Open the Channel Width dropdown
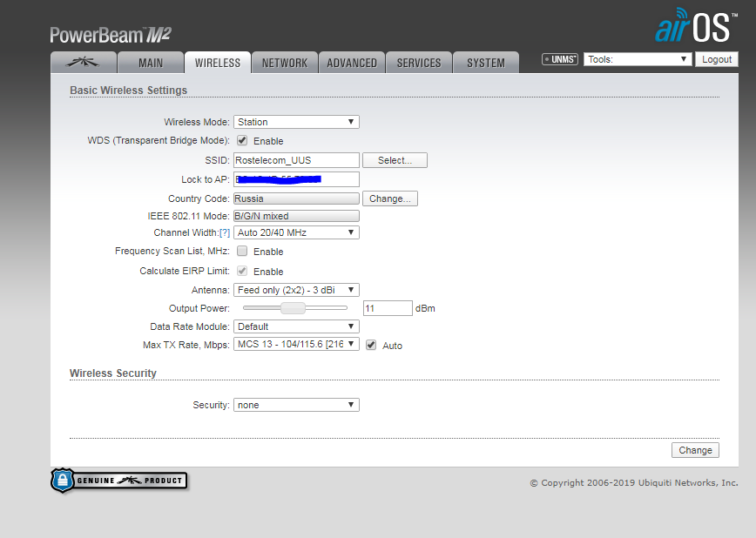The width and height of the screenshot is (756, 538). pos(296,232)
